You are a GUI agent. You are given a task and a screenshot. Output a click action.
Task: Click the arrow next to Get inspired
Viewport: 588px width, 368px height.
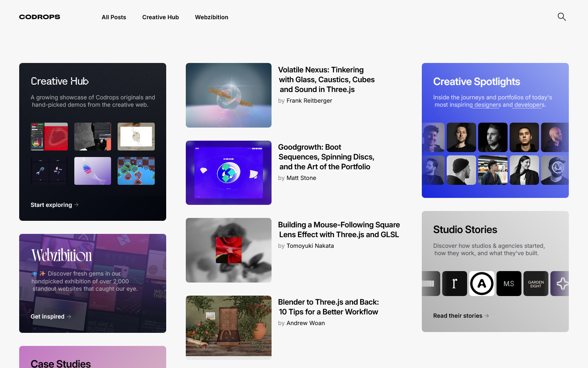coord(69,316)
